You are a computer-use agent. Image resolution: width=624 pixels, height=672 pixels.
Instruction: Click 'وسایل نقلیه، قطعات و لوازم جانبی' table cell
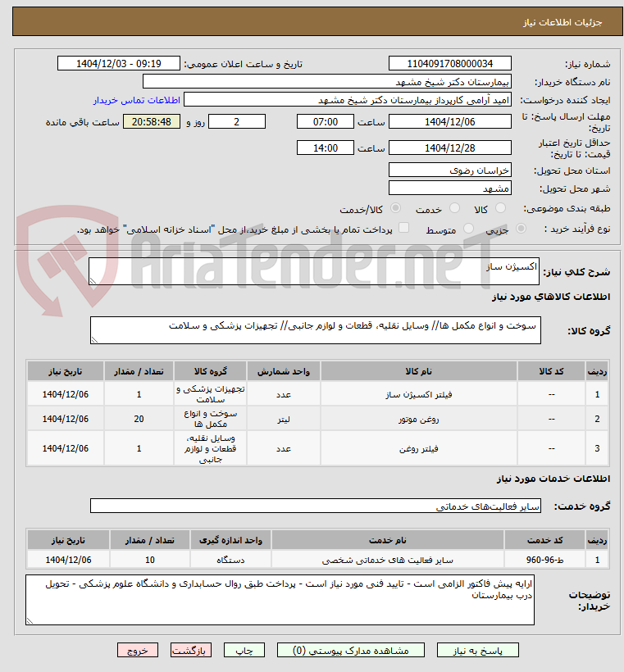tap(210, 448)
